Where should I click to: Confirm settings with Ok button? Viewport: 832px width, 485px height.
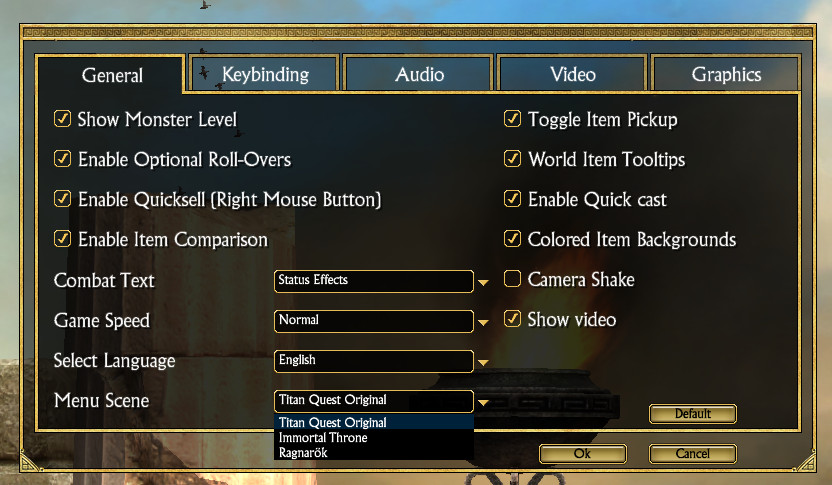tap(583, 454)
